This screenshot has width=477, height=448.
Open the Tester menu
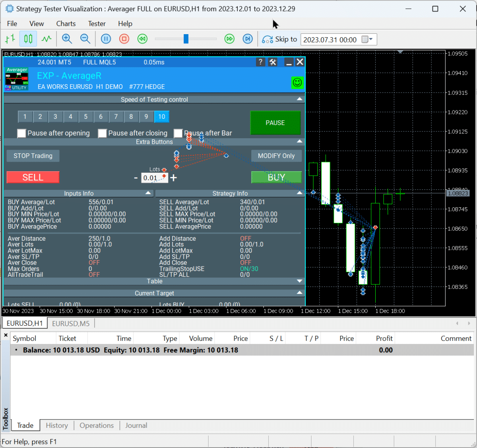click(x=97, y=24)
